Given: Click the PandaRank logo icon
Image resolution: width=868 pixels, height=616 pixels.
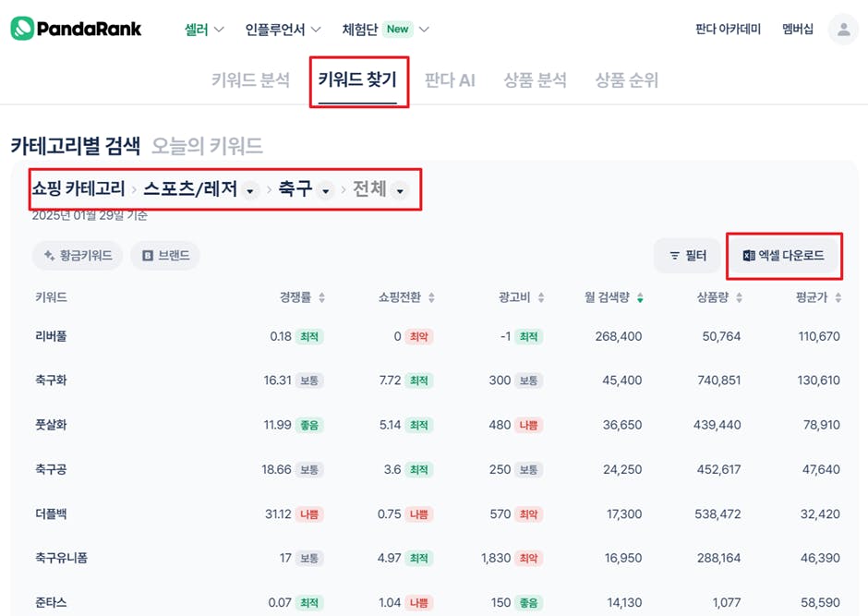Looking at the screenshot, I should tap(22, 29).
